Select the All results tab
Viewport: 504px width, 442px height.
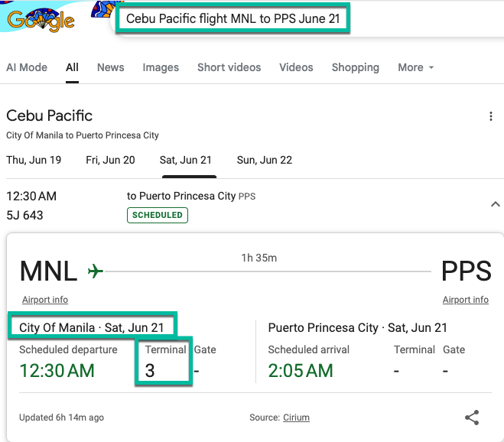tap(72, 67)
